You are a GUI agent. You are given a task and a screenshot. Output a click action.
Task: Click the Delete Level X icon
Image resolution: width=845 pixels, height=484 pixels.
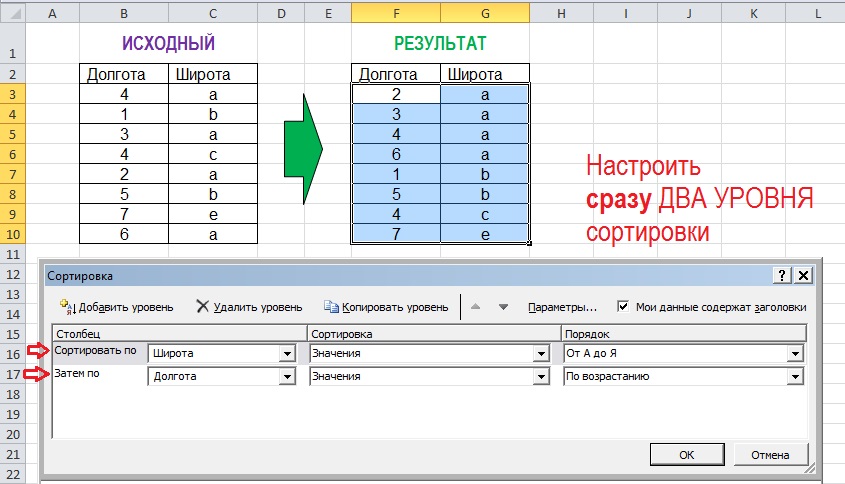203,307
